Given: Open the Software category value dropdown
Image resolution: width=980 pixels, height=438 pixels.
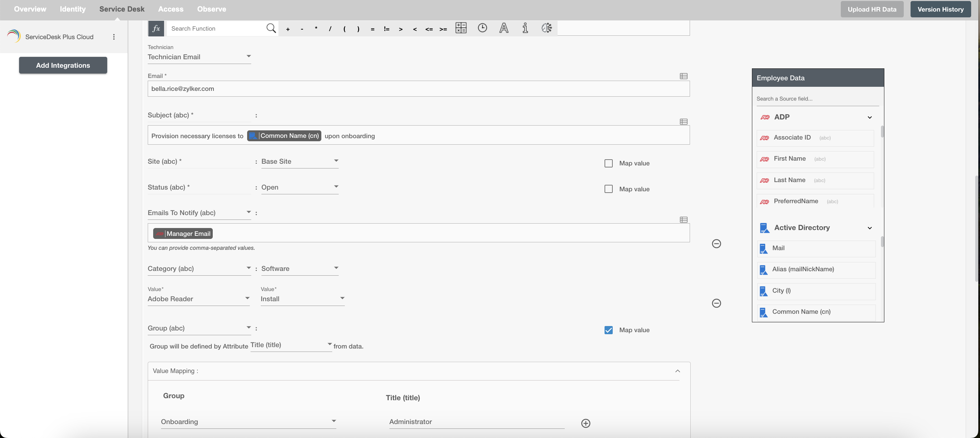Looking at the screenshot, I should pyautogui.click(x=300, y=269).
